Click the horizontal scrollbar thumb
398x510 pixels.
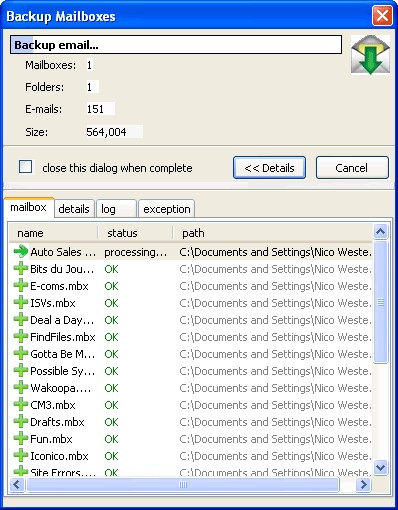tap(183, 484)
